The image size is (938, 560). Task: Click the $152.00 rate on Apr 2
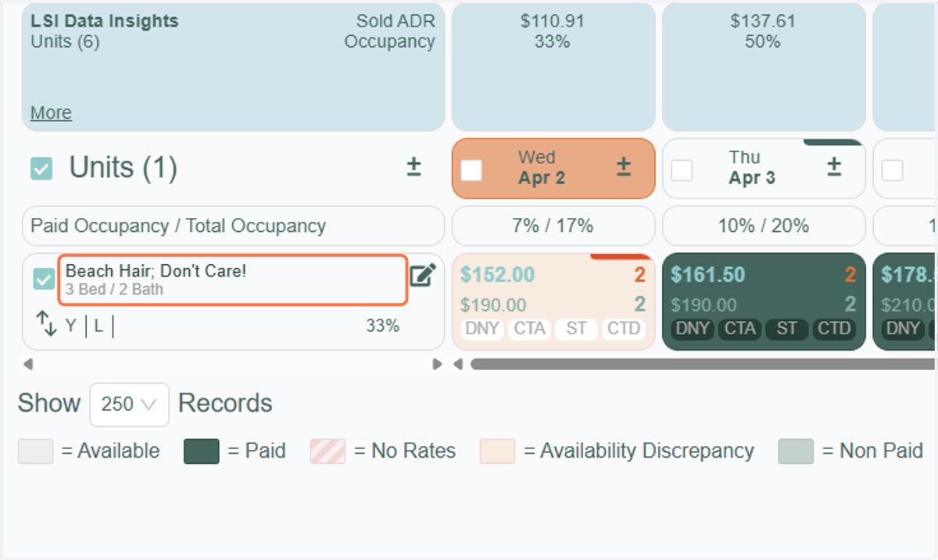[x=498, y=275]
